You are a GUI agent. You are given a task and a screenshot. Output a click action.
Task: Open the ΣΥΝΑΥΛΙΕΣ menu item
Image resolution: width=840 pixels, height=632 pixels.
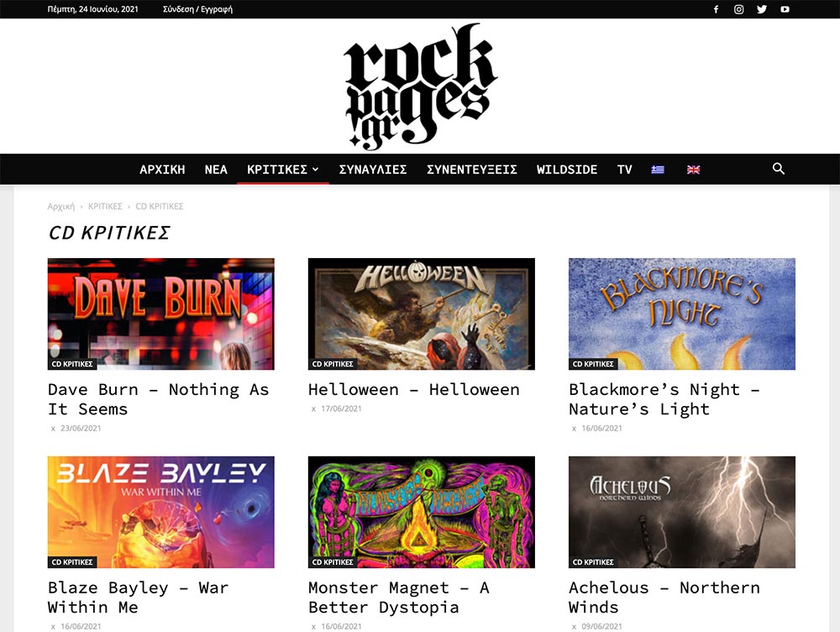click(373, 170)
